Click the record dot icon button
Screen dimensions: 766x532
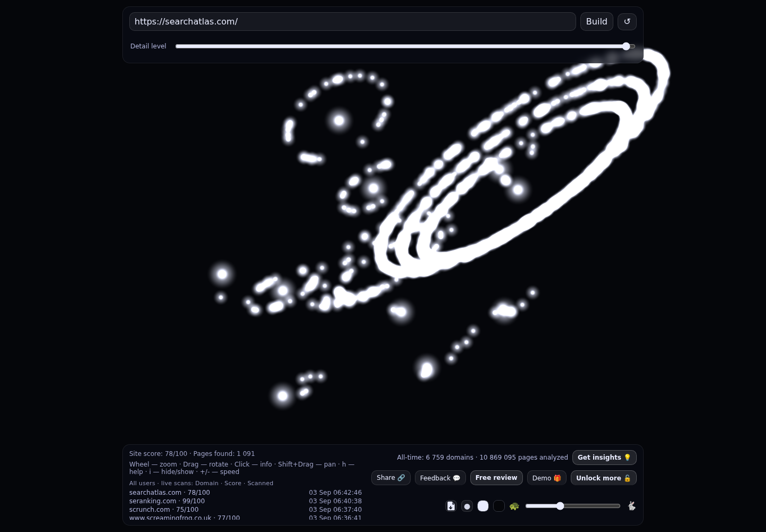pyautogui.click(x=467, y=506)
